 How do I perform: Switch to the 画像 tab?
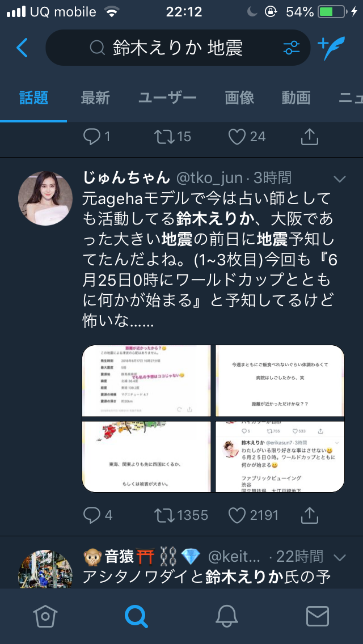[239, 99]
